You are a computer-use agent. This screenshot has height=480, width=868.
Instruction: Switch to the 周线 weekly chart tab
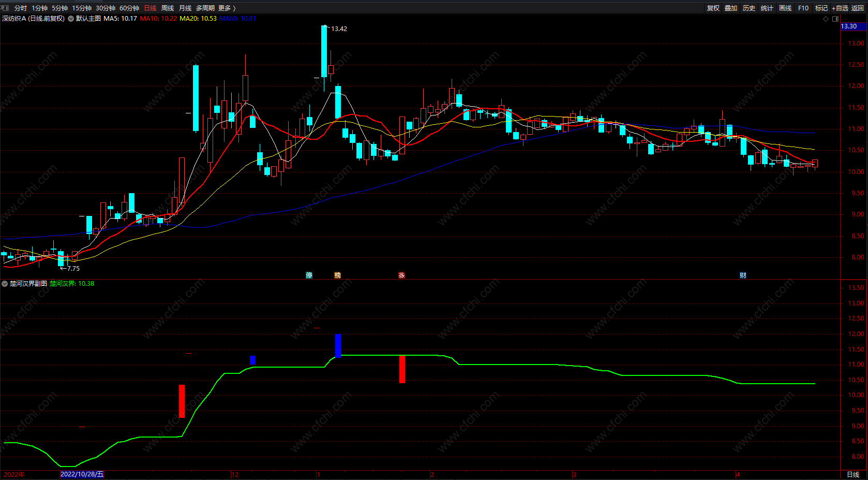click(x=168, y=8)
